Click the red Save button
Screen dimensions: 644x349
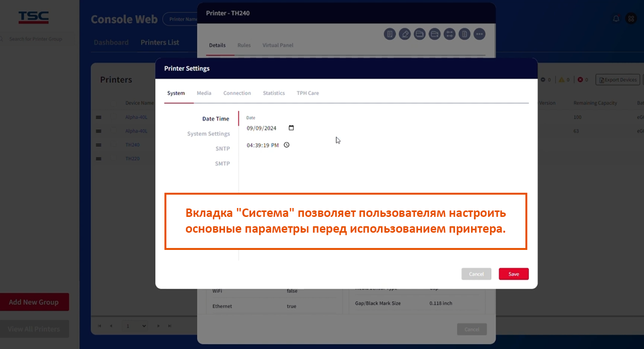(514, 274)
